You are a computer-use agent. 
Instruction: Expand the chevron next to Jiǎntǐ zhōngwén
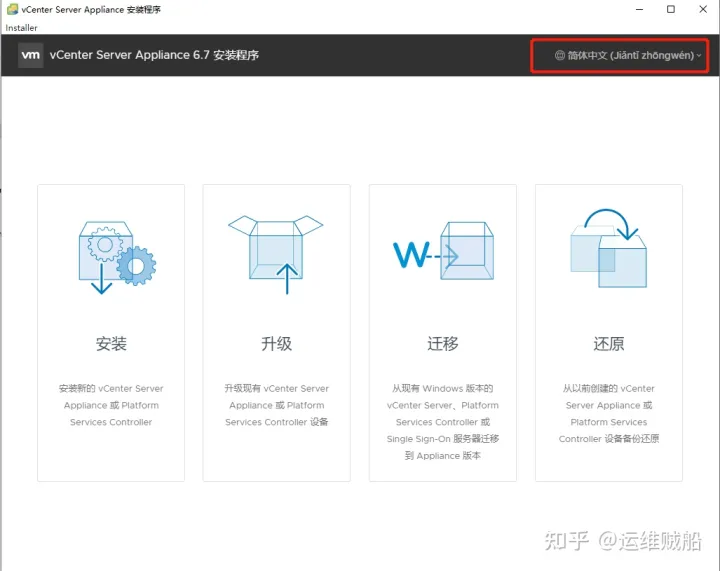click(699, 56)
